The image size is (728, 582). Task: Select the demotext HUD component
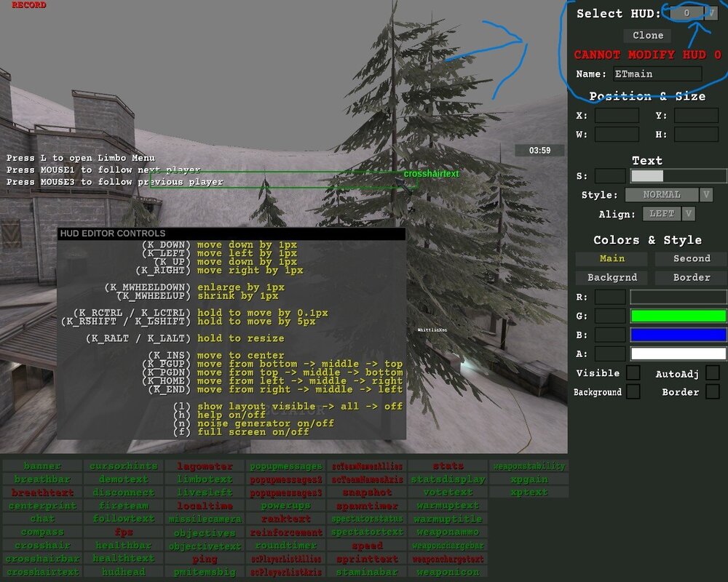coord(124,479)
